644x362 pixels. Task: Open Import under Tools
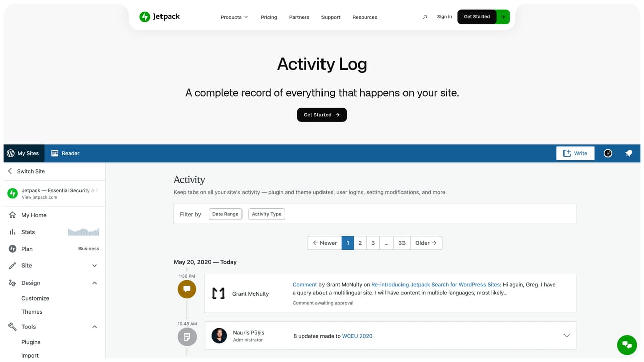coord(30,355)
